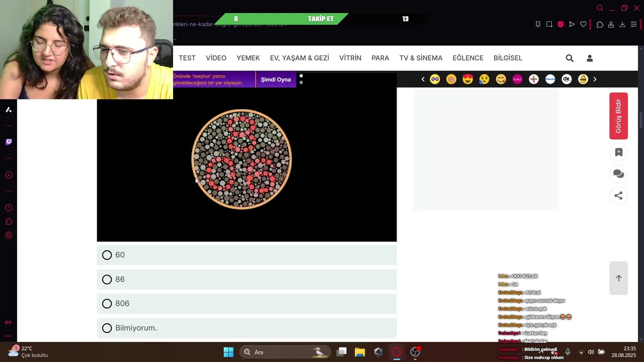Open sidebar settings gear icon
Image resolution: width=644 pixels, height=362 pixels.
pyautogui.click(x=9, y=235)
